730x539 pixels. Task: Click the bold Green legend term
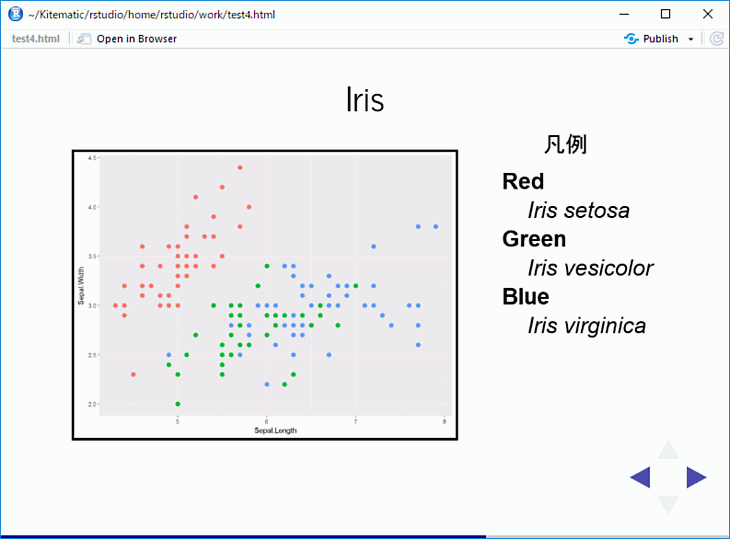tap(534, 239)
